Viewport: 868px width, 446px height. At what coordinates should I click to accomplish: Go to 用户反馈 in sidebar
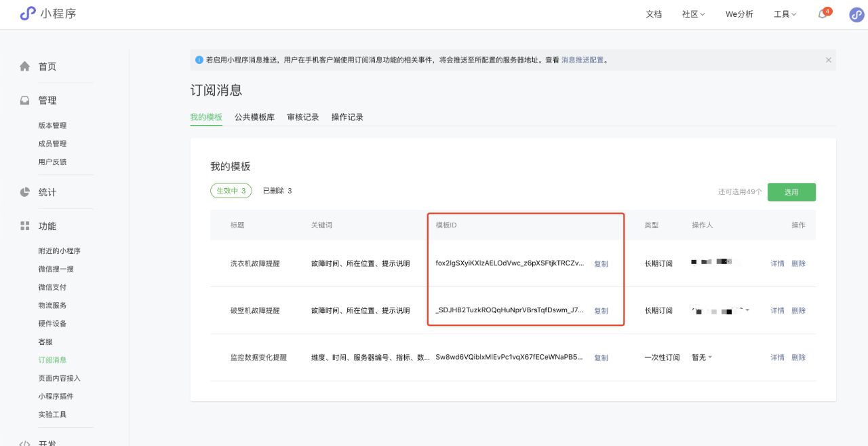(x=52, y=162)
